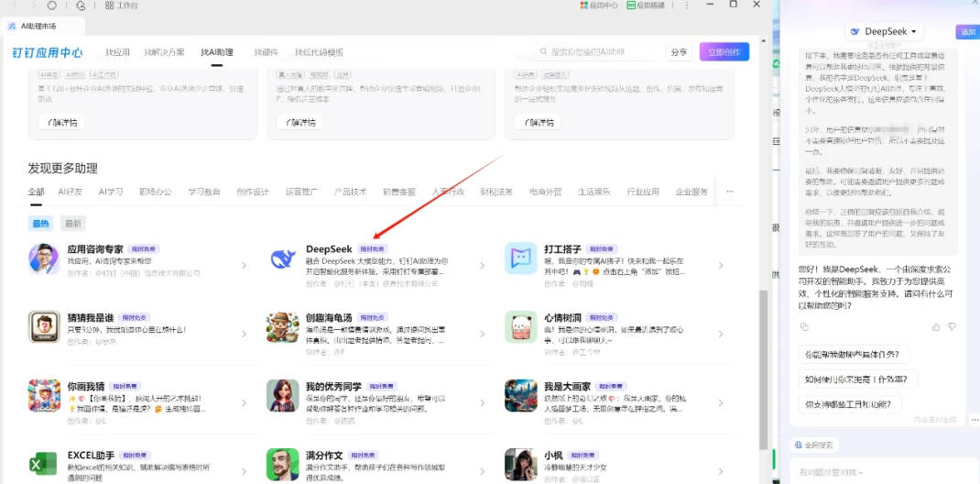This screenshot has height=484, width=980.
Task: Give the DeepSeek reply a thumbs down
Action: [x=952, y=327]
